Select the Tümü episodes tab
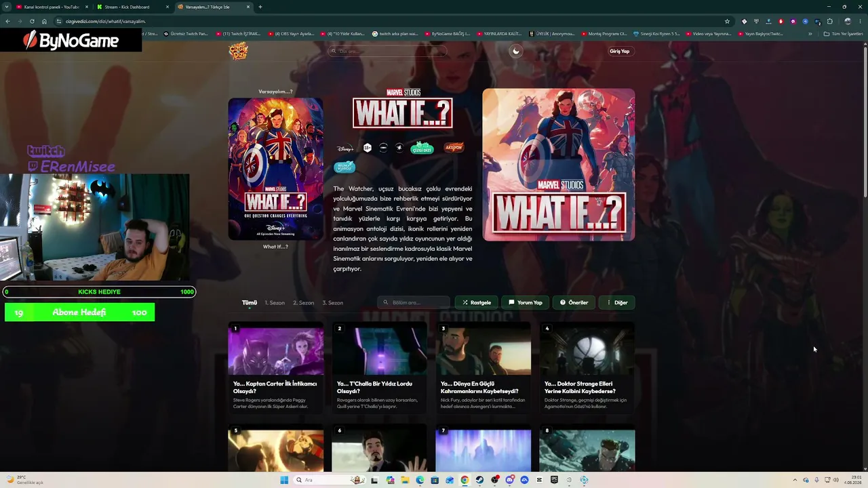 (250, 303)
